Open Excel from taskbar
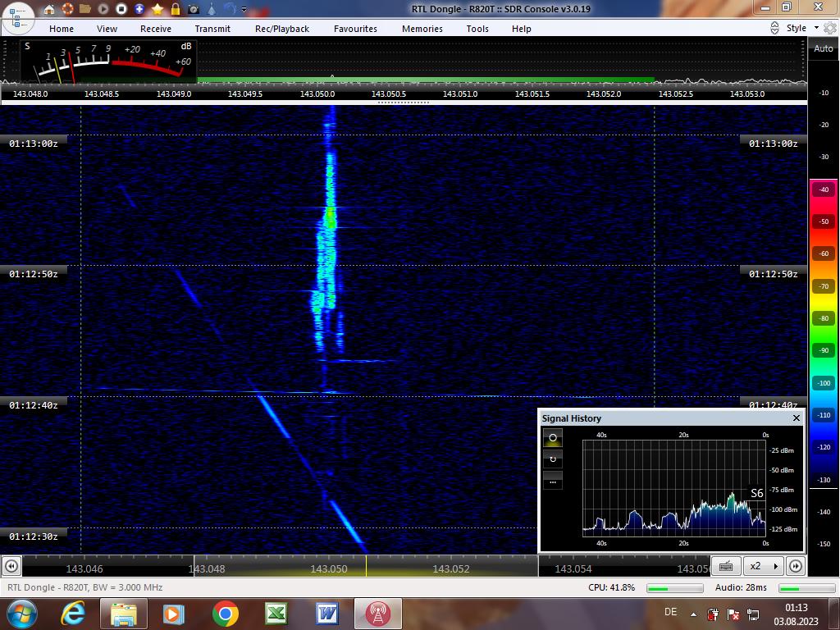Screen dimensions: 840x630 coord(276,614)
